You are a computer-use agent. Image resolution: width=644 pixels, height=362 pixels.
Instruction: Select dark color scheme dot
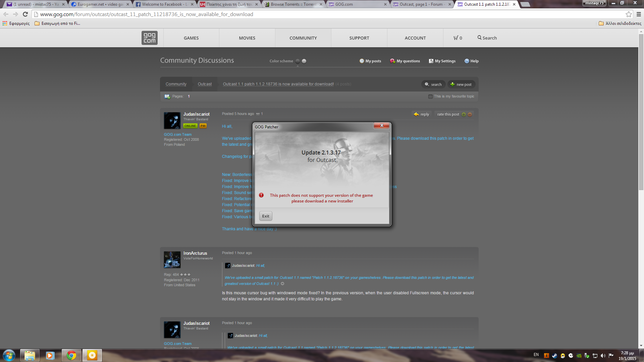point(298,61)
